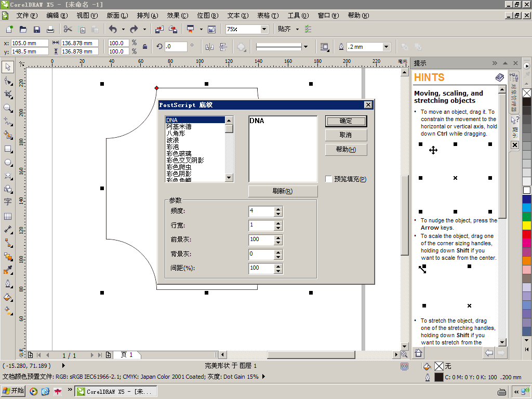Image resolution: width=532 pixels, height=399 pixels.
Task: Cancel the PostScript dialog with 取消
Action: coord(345,135)
